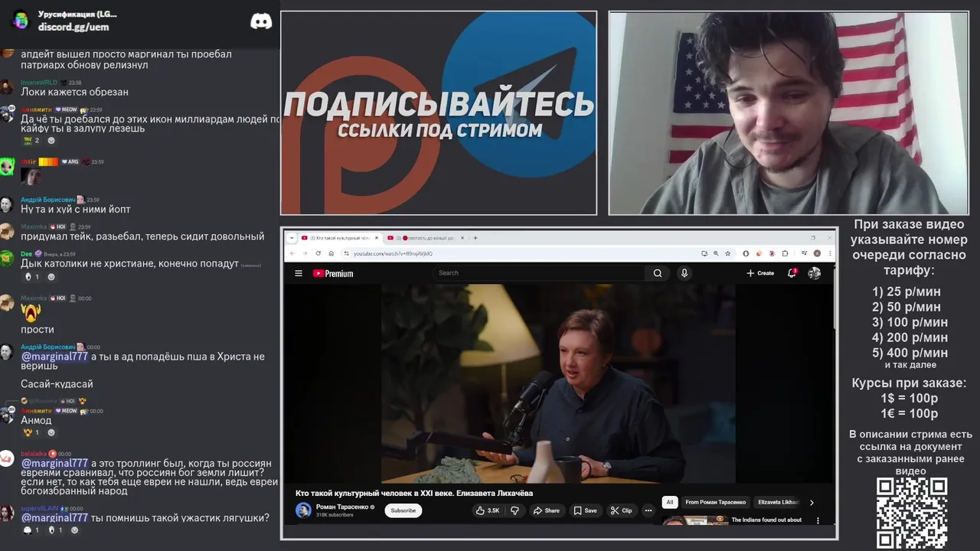Close the 'Кто такой культурный' tab
The image size is (980, 551).
(x=376, y=238)
